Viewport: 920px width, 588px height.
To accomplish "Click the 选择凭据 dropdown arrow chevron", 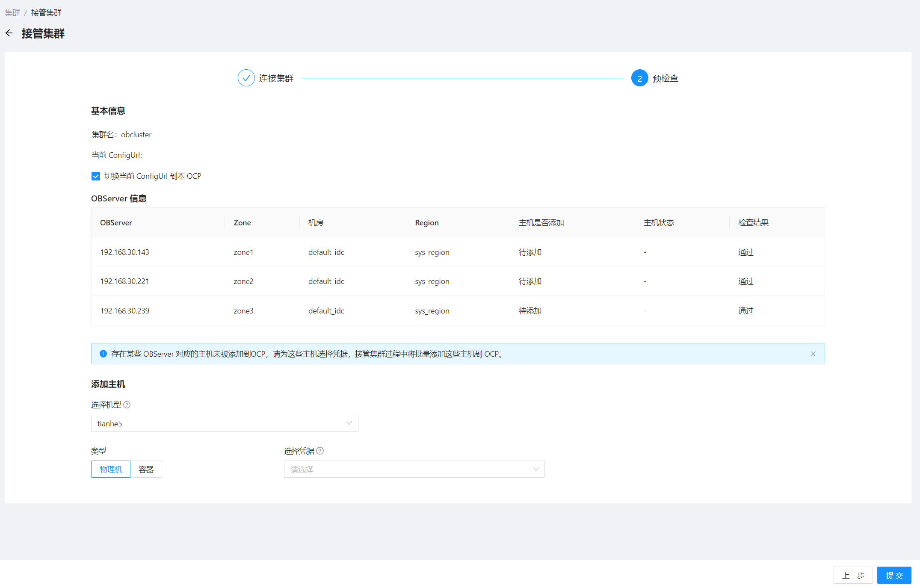I will point(536,469).
